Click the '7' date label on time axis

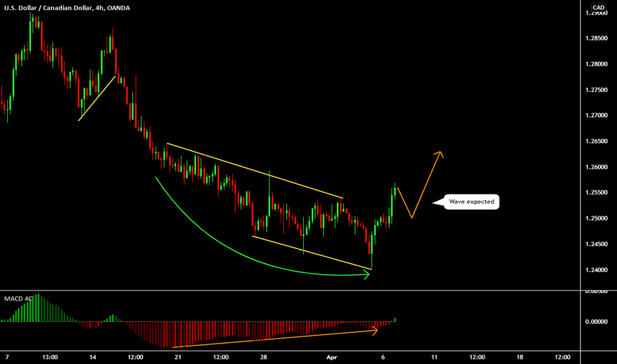(7, 357)
